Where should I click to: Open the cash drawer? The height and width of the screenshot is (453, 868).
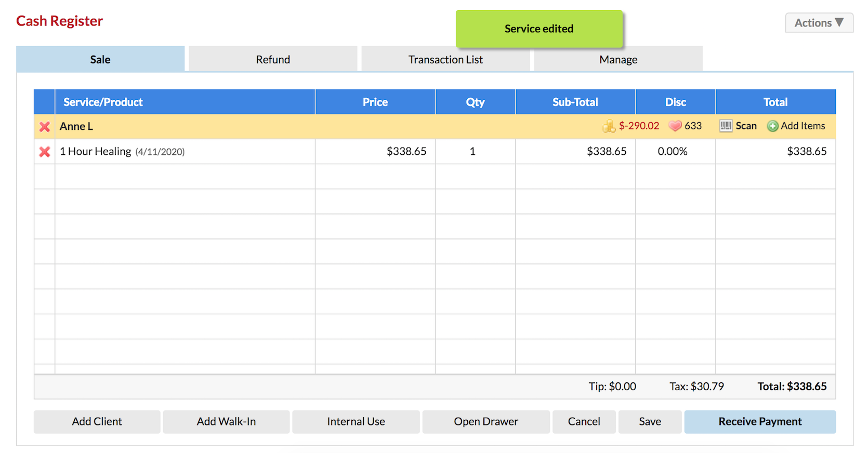tap(486, 422)
